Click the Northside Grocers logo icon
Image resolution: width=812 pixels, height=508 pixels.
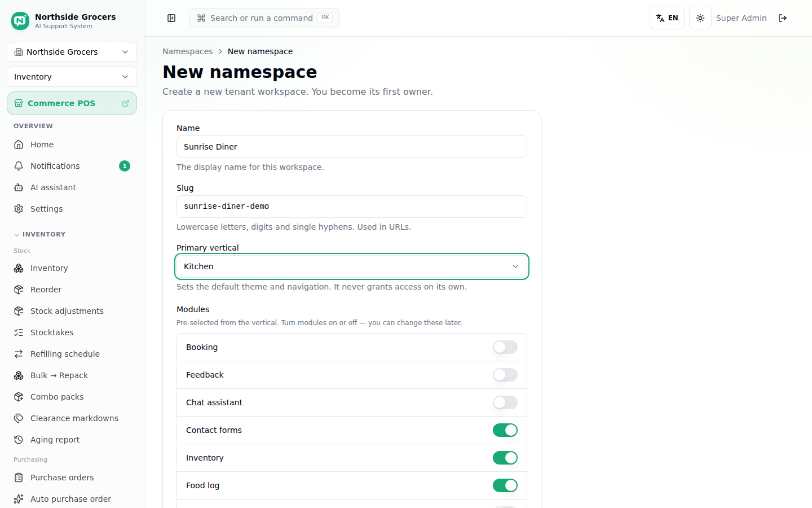20,21
